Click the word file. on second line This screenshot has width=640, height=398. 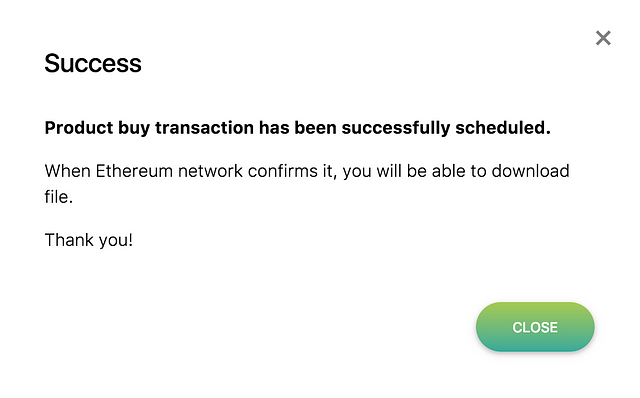click(x=59, y=197)
